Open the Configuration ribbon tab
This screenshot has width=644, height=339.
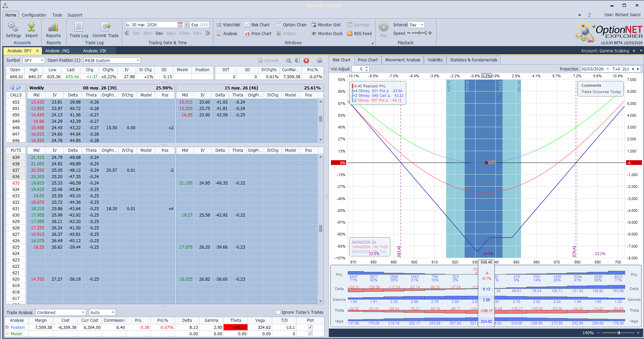point(34,15)
